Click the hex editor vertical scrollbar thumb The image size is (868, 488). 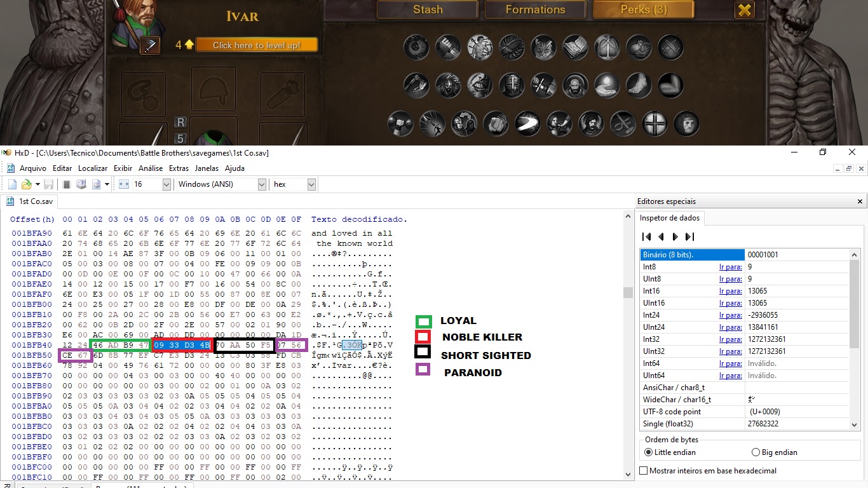point(628,292)
